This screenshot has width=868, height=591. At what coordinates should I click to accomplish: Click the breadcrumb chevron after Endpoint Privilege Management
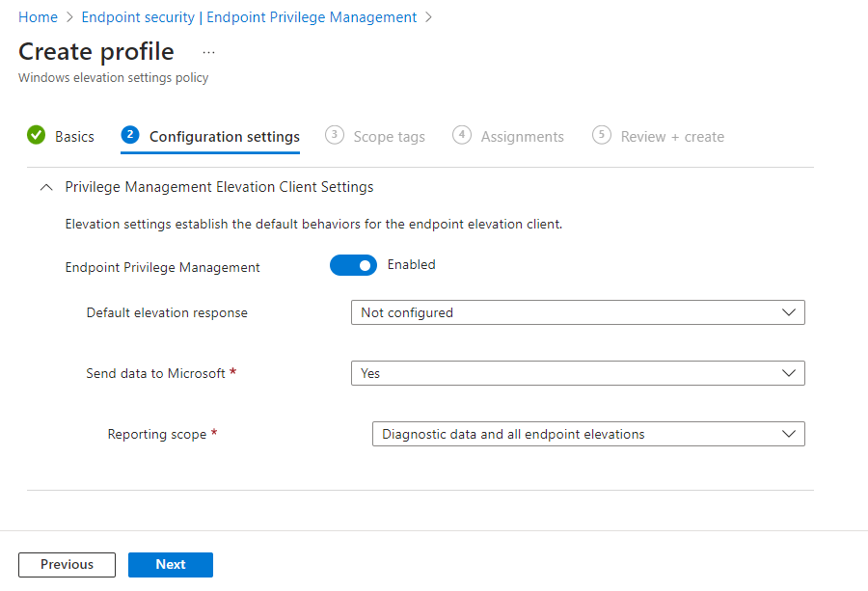[x=427, y=16]
